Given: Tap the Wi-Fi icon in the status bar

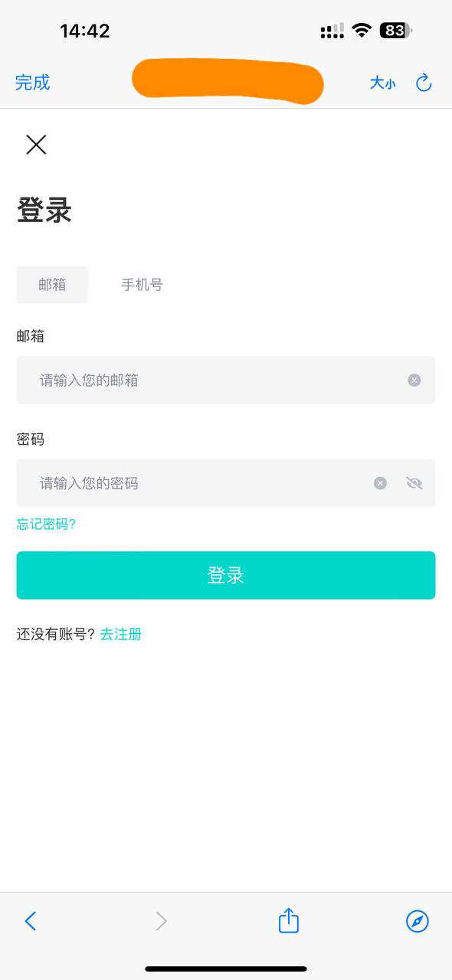Looking at the screenshot, I should click(360, 31).
